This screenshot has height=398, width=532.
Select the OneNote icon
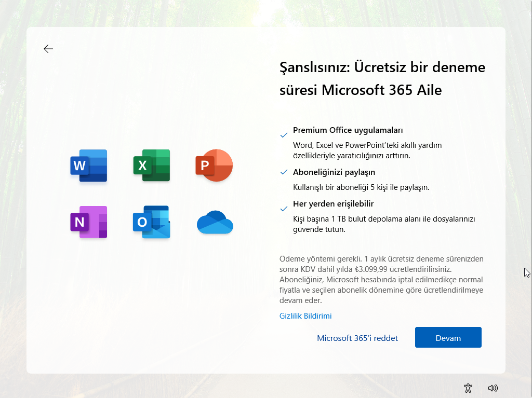click(x=88, y=222)
